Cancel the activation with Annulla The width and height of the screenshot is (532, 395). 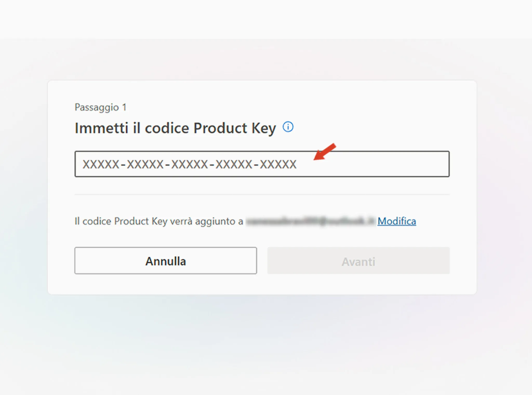coord(165,260)
